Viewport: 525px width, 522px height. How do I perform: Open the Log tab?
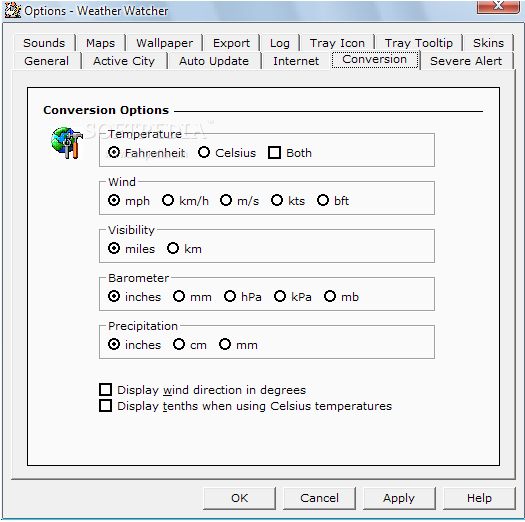coord(280,43)
